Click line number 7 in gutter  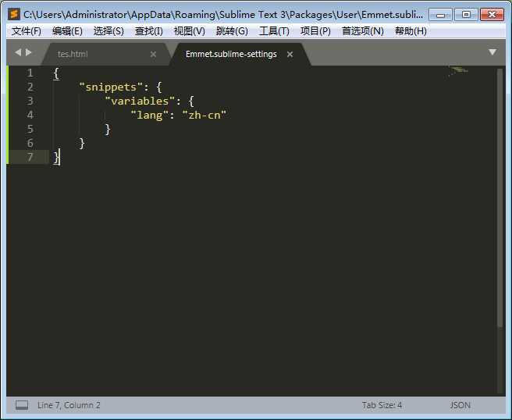click(30, 157)
